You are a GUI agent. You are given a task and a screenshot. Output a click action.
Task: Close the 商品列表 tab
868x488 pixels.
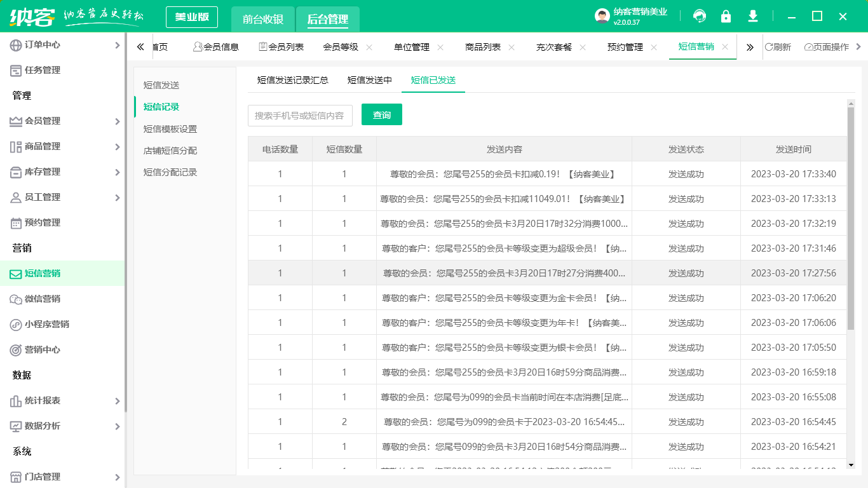pyautogui.click(x=512, y=46)
